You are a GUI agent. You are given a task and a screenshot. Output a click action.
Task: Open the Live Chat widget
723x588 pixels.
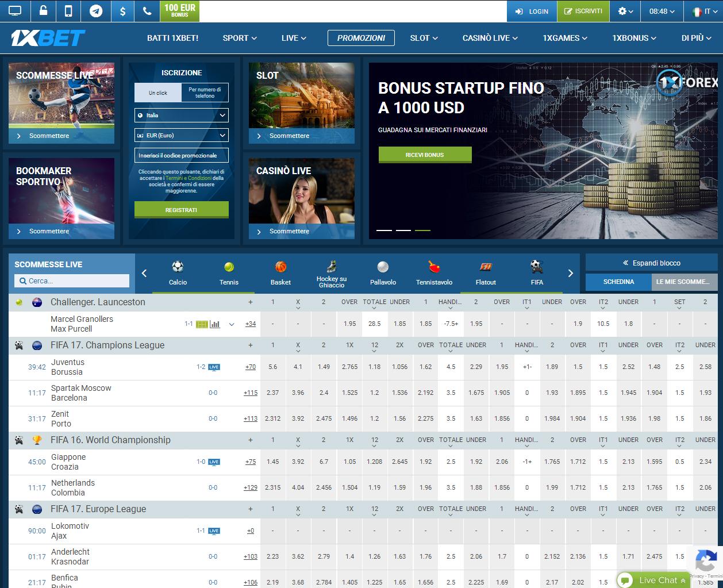(653, 579)
